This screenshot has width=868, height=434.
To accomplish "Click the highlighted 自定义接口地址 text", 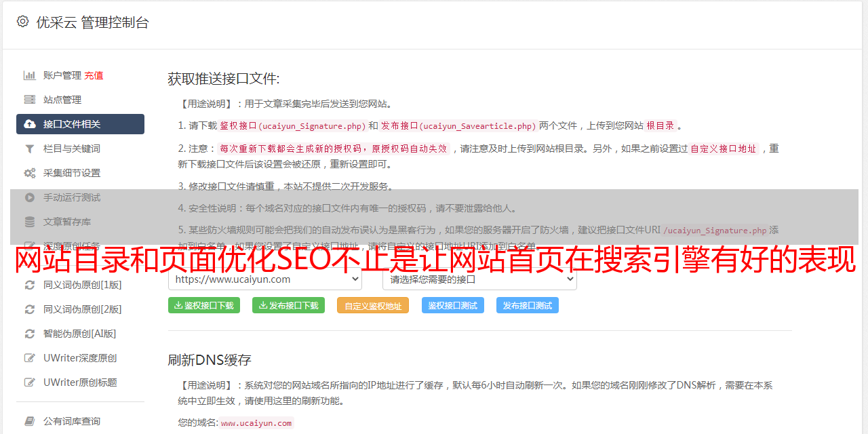I will (x=723, y=149).
